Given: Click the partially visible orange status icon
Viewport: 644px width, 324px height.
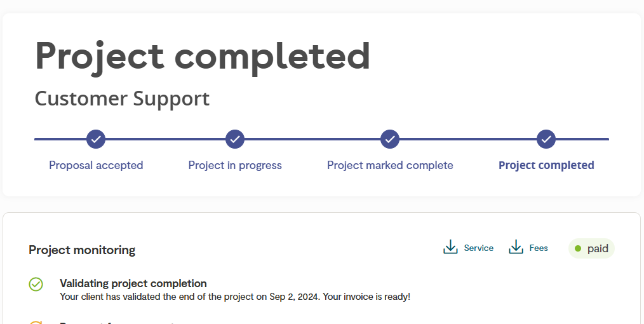Looking at the screenshot, I should coord(36,322).
